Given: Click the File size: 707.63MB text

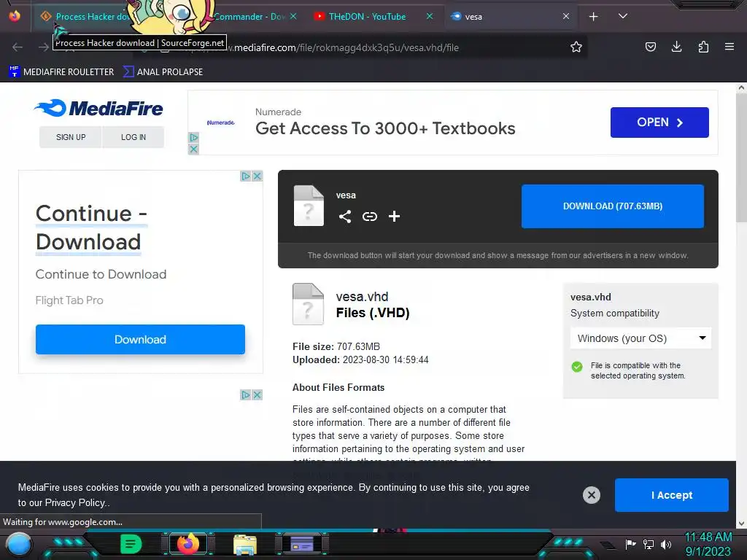Looking at the screenshot, I should 336,346.
